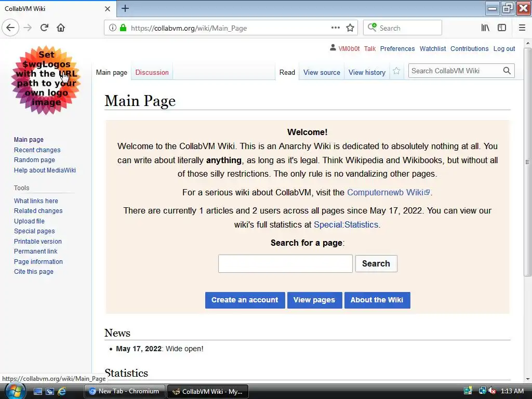The height and width of the screenshot is (399, 532).
Task: Open What links here
Action: 36,201
